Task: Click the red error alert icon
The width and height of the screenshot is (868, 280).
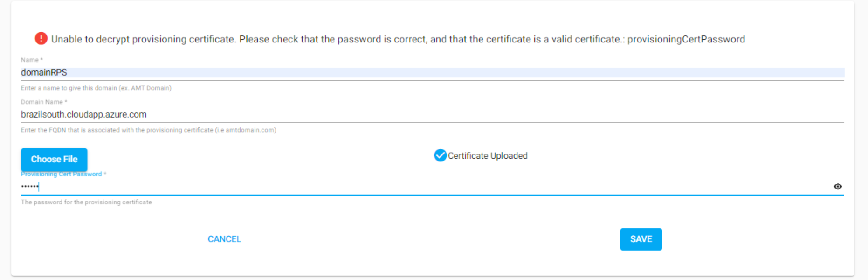Action: [41, 38]
